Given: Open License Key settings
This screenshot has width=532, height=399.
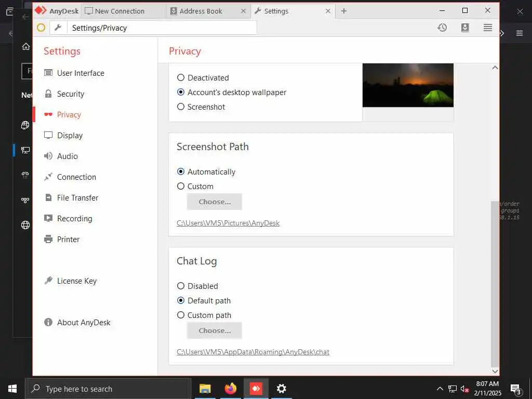Looking at the screenshot, I should tap(77, 281).
